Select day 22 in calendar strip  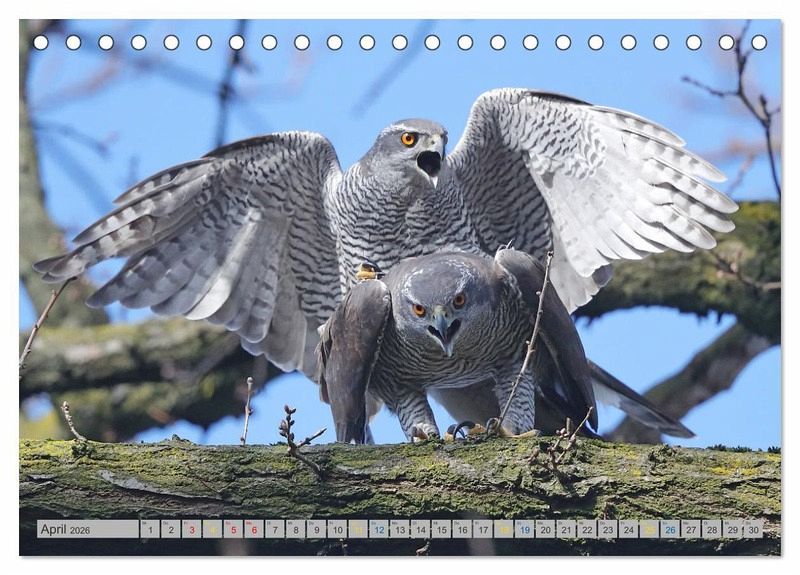[x=587, y=529]
